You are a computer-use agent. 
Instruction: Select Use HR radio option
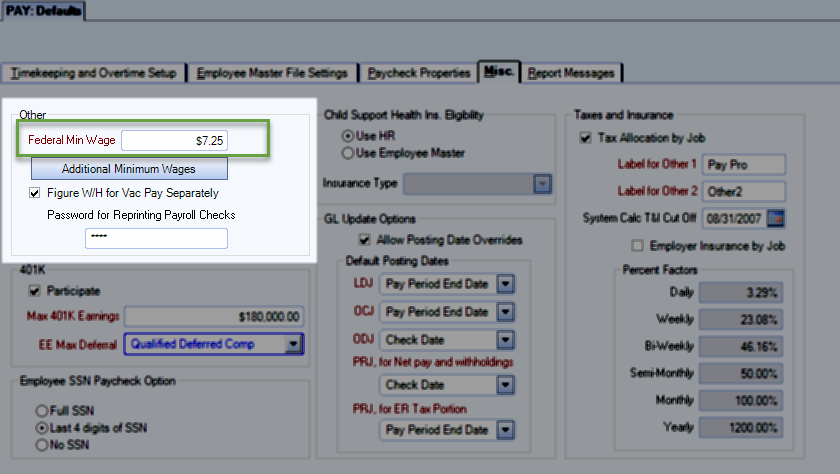tap(348, 136)
